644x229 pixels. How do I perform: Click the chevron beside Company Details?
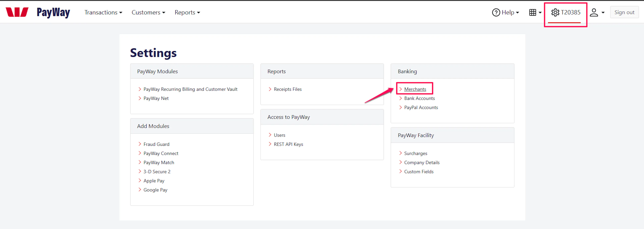coord(400,162)
